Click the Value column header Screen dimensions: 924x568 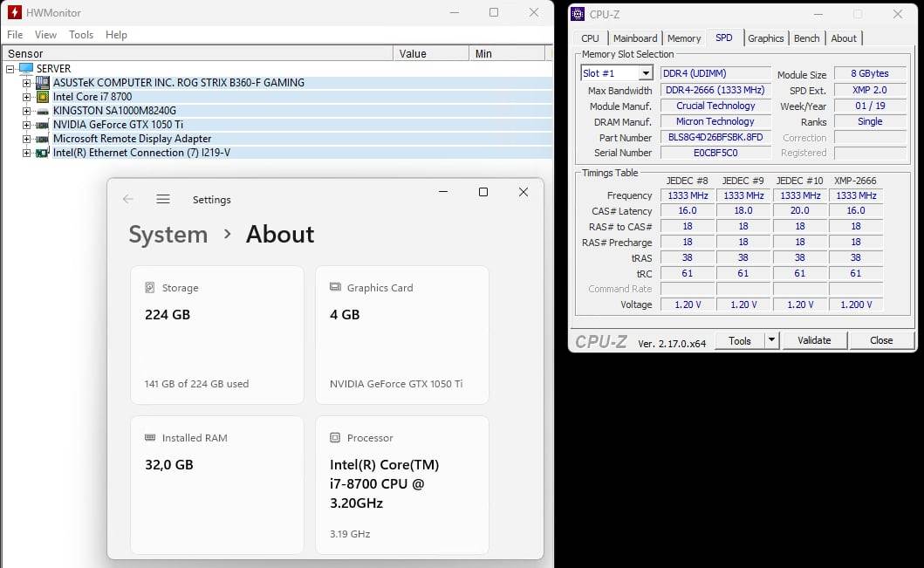(413, 54)
